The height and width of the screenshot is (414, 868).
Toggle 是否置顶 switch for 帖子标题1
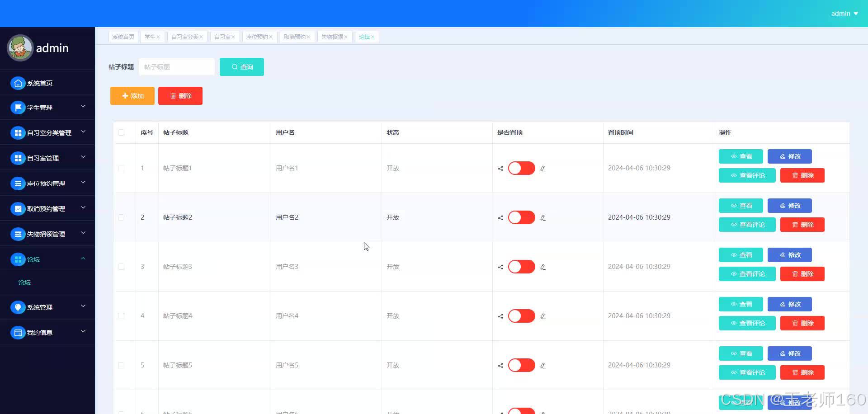[x=522, y=168]
